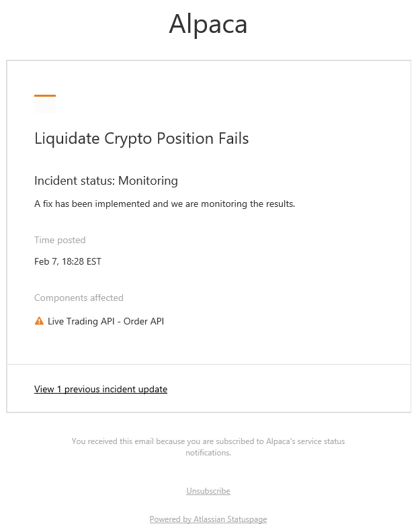The image size is (420, 528).
Task: Click the orange status bar above the title
Action: pos(45,96)
